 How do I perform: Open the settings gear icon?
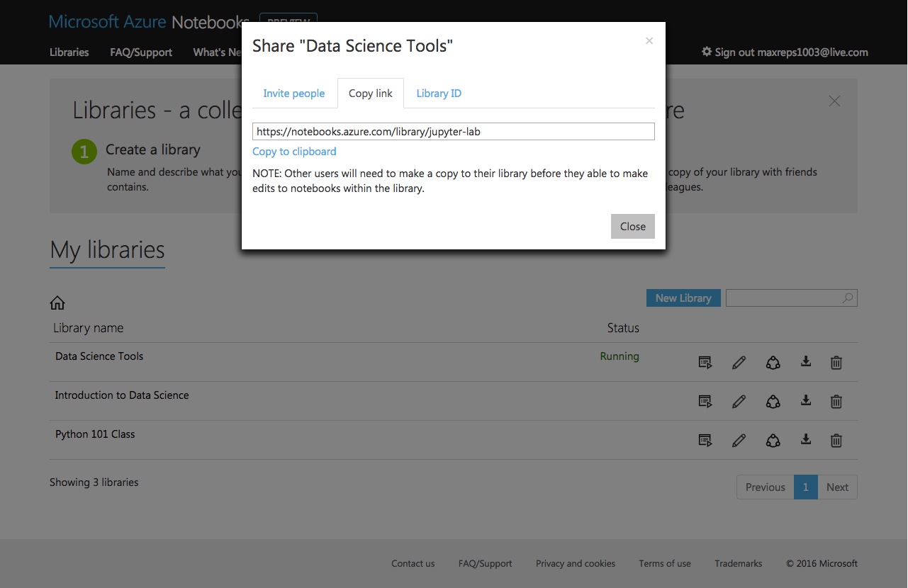tap(706, 52)
